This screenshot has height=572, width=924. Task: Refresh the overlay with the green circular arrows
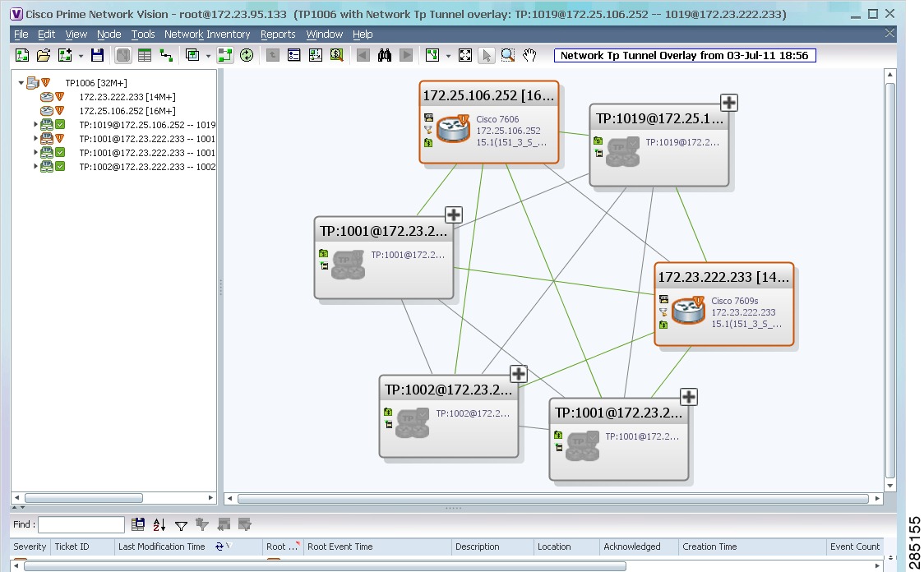[x=247, y=55]
